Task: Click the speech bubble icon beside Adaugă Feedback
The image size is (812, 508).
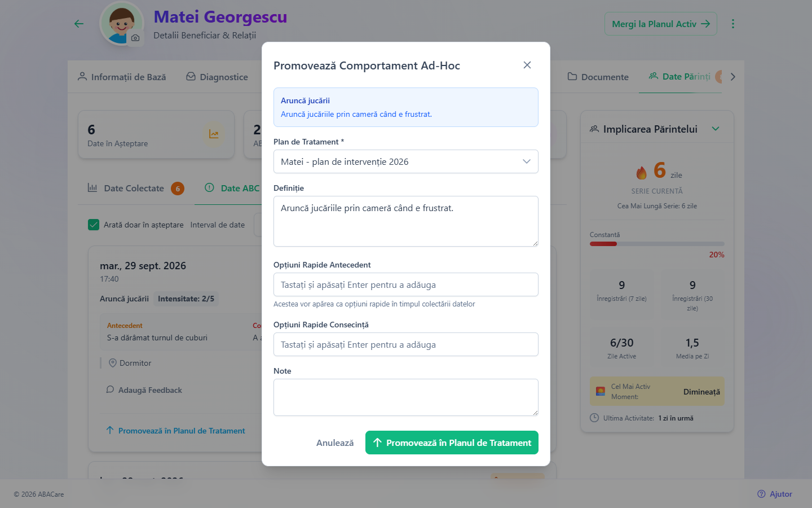Action: tap(110, 389)
